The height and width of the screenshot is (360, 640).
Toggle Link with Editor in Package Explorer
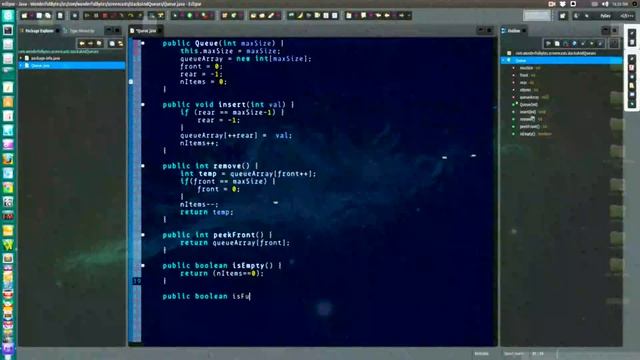(120, 43)
